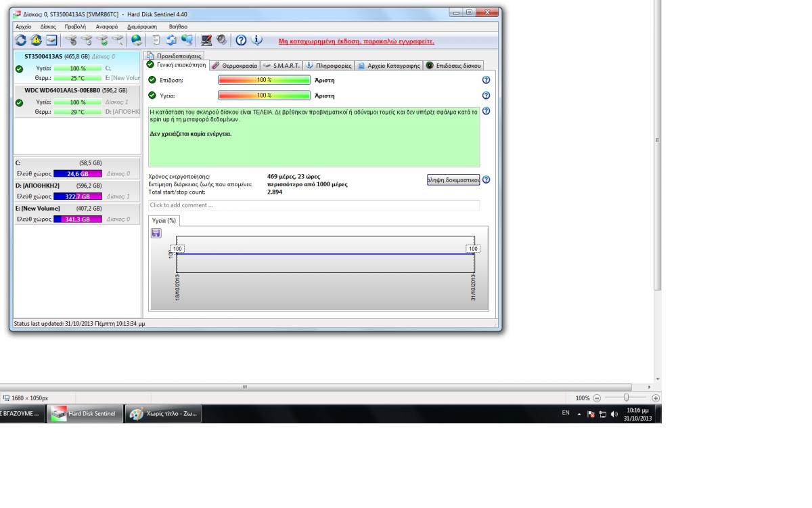
Task: Click the 469 μέρες, 23 ώρες value
Action: pos(294,176)
